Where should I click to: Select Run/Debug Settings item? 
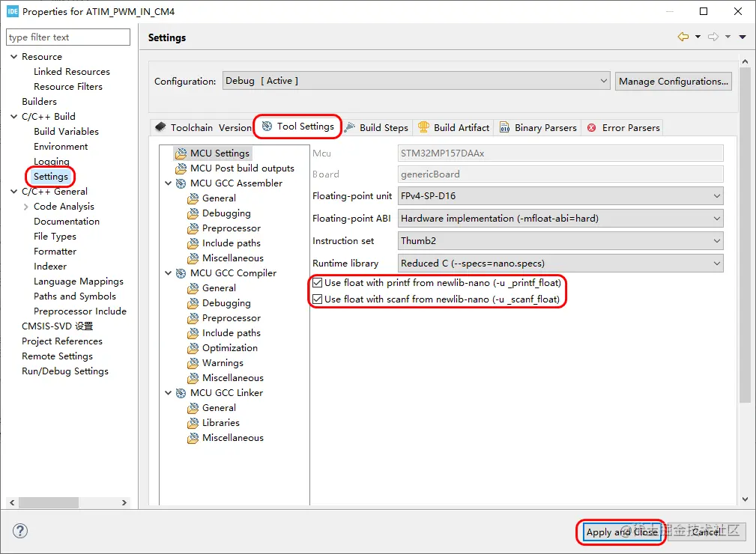coord(65,371)
